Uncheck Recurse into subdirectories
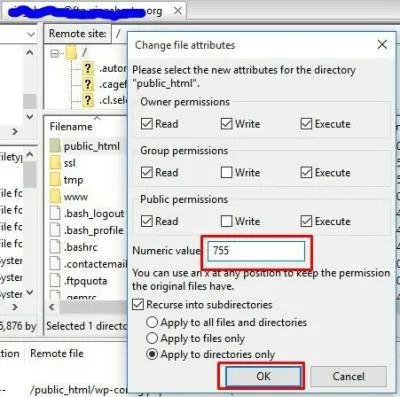Screen dimensions: 400x397 [138, 304]
